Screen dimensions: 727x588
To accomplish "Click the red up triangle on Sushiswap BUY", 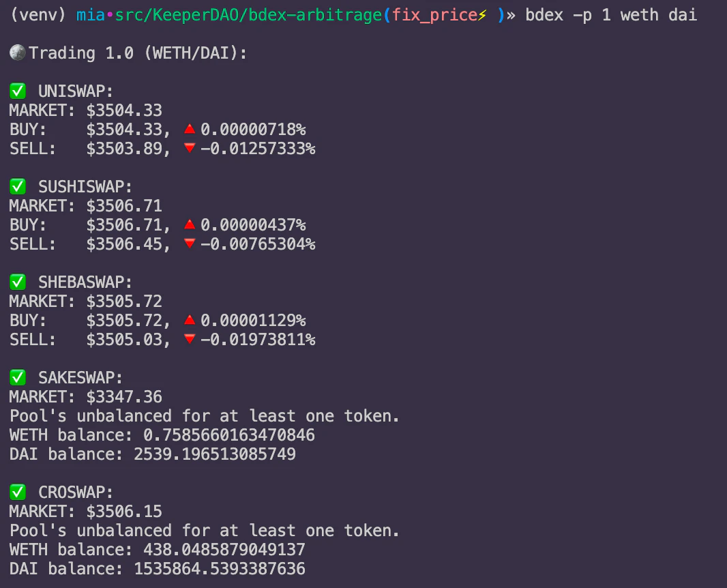I will [x=190, y=224].
